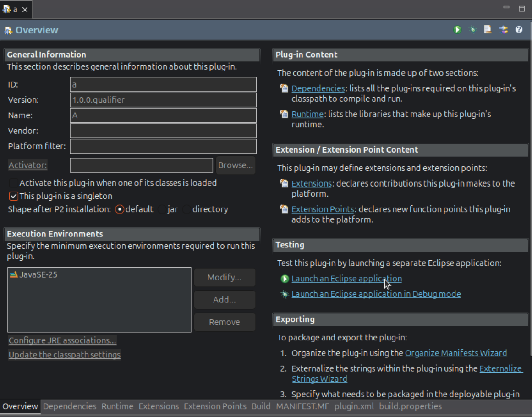Focus the Name input field
The width and height of the screenshot is (532, 417).
[163, 115]
